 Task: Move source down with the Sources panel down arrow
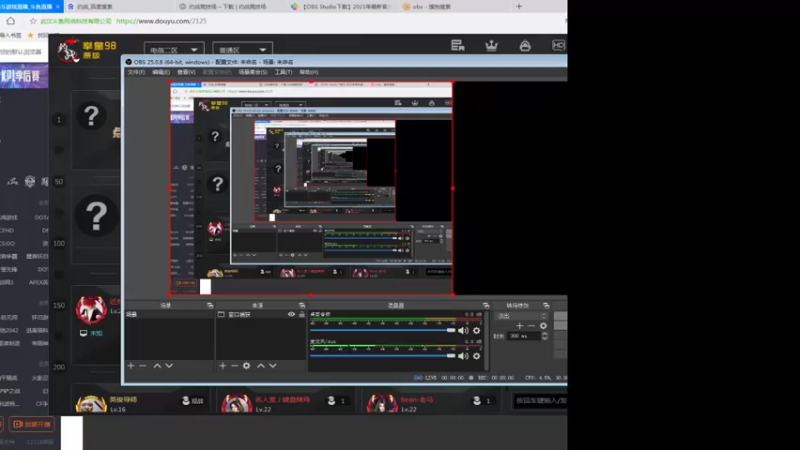tap(272, 366)
